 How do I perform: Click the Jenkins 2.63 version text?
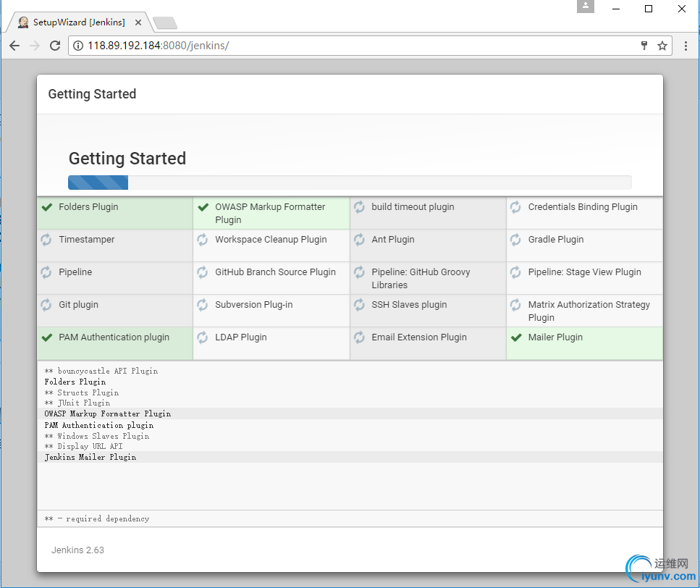77,550
